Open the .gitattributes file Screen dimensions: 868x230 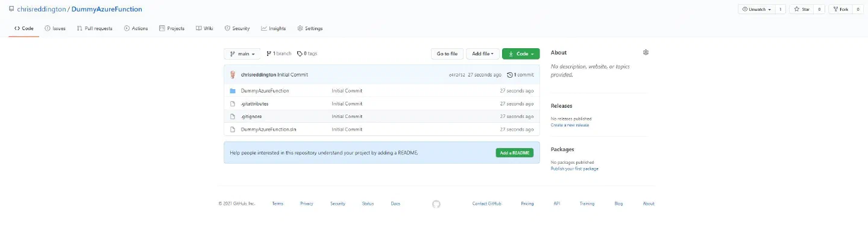point(254,104)
